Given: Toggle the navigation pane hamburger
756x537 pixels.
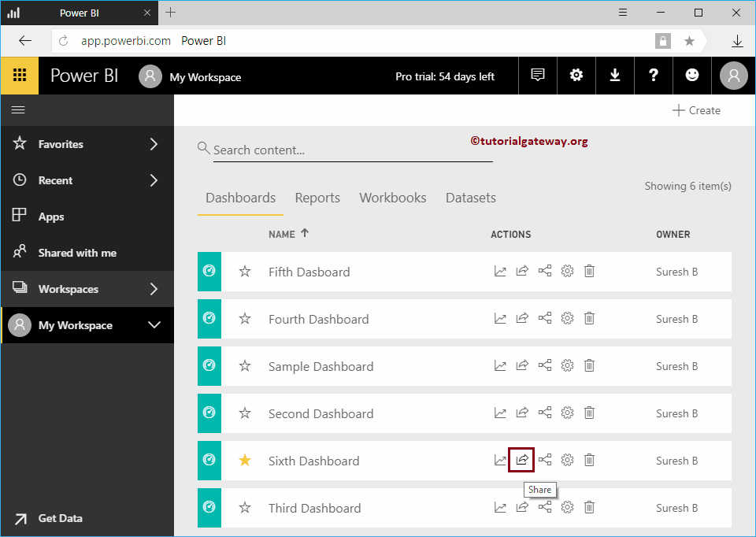Looking at the screenshot, I should tap(20, 109).
